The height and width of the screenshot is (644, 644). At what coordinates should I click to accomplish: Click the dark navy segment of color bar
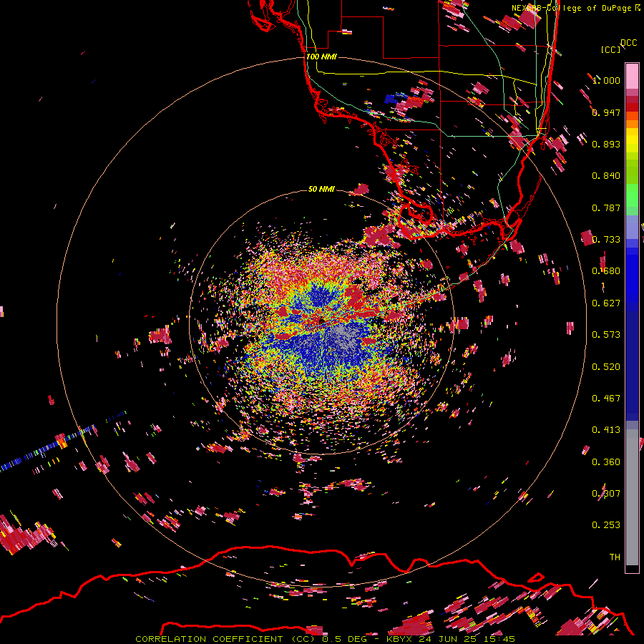point(632,366)
